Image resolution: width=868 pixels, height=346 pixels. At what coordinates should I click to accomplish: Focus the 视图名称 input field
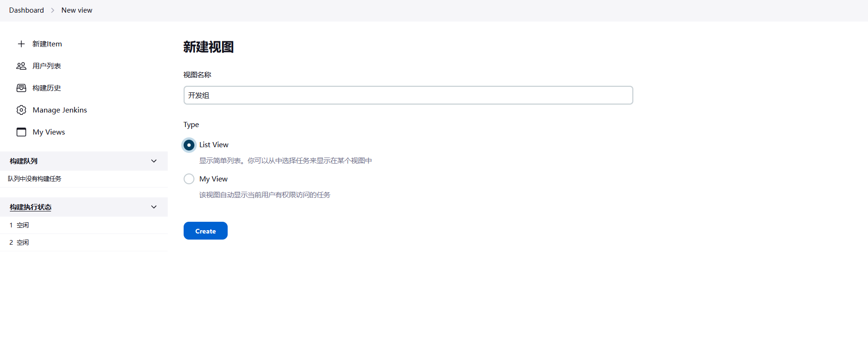408,95
